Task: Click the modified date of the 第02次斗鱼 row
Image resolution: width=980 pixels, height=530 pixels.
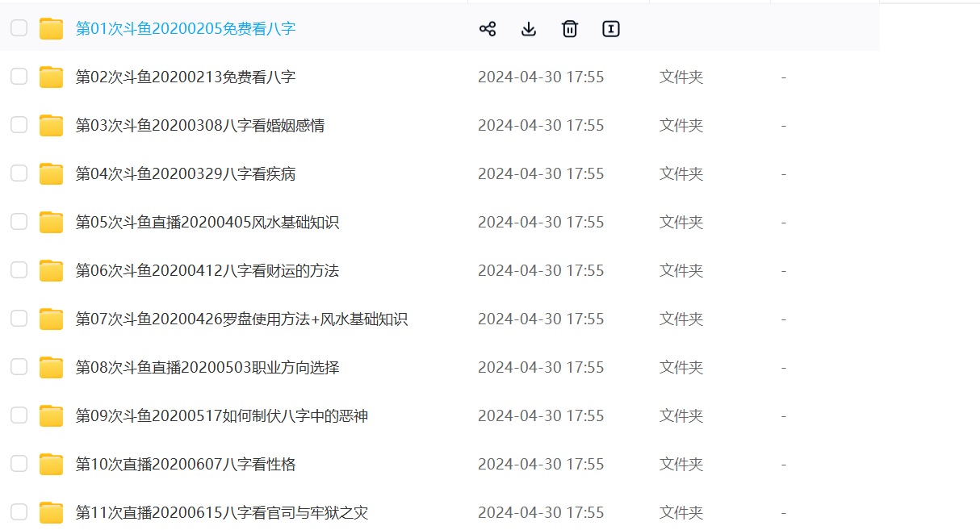Action: pyautogui.click(x=541, y=77)
